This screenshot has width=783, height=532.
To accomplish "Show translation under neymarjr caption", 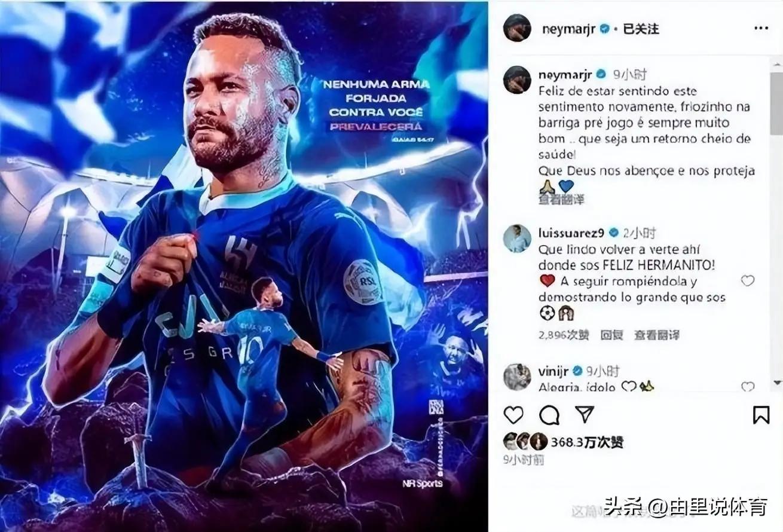I will (561, 200).
